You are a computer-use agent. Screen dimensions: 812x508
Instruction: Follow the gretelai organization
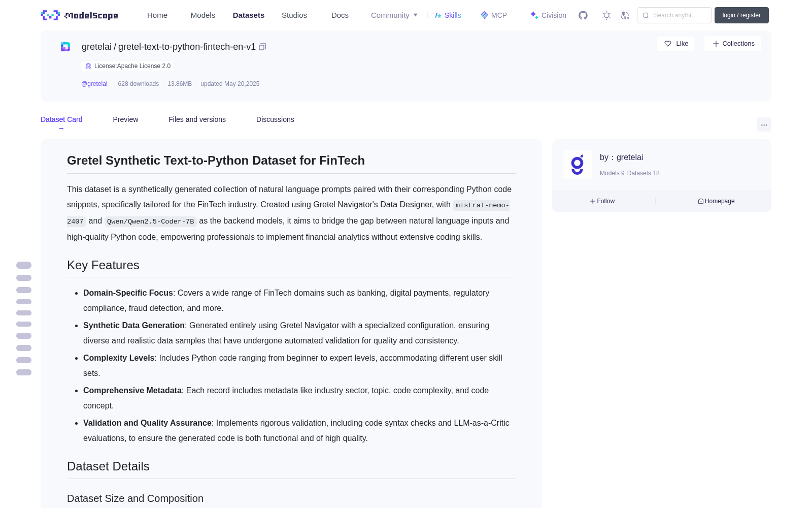[602, 201]
